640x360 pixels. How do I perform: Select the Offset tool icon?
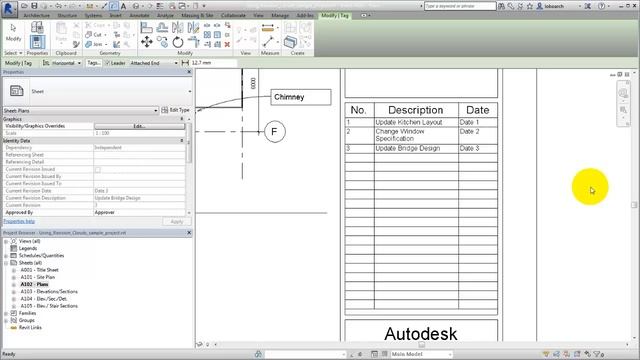162,27
